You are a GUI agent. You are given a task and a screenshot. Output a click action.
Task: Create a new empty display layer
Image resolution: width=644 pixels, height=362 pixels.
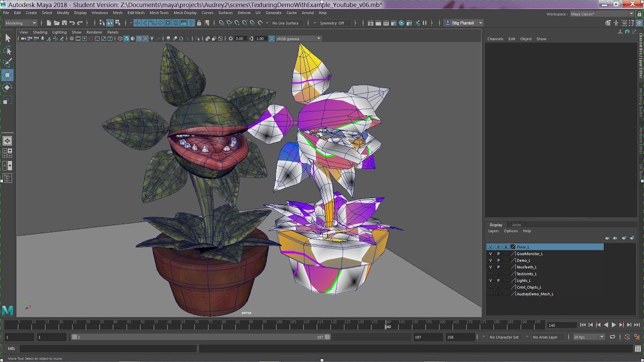click(624, 238)
